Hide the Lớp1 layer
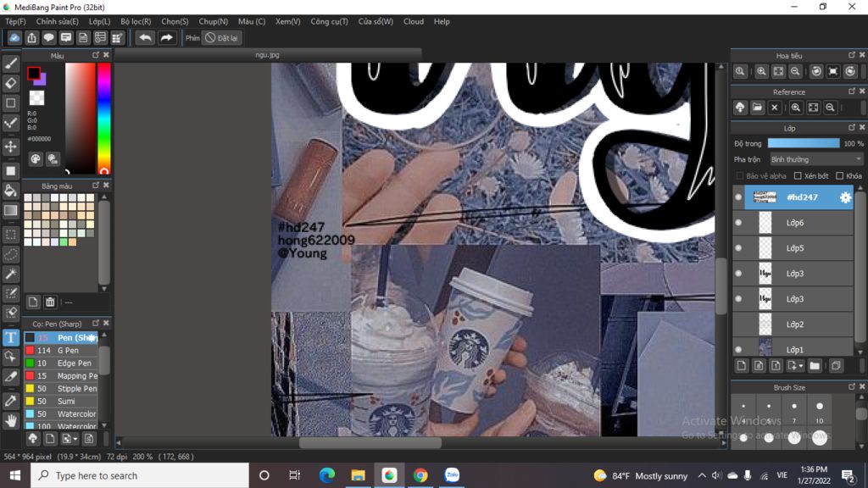The height and width of the screenshot is (488, 868). click(738, 350)
